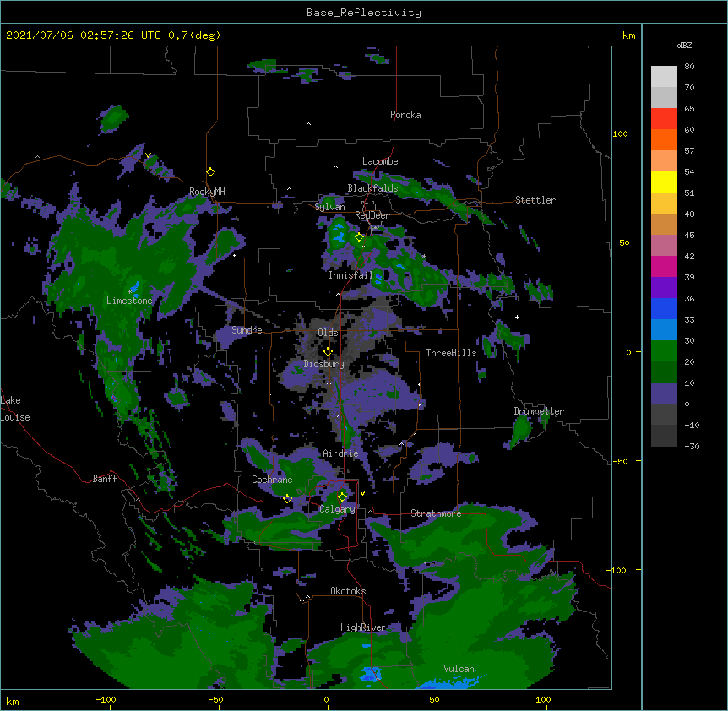Select the yellow diamond marker below RedDeer
Viewport: 728px width, 711px height.
point(359,237)
